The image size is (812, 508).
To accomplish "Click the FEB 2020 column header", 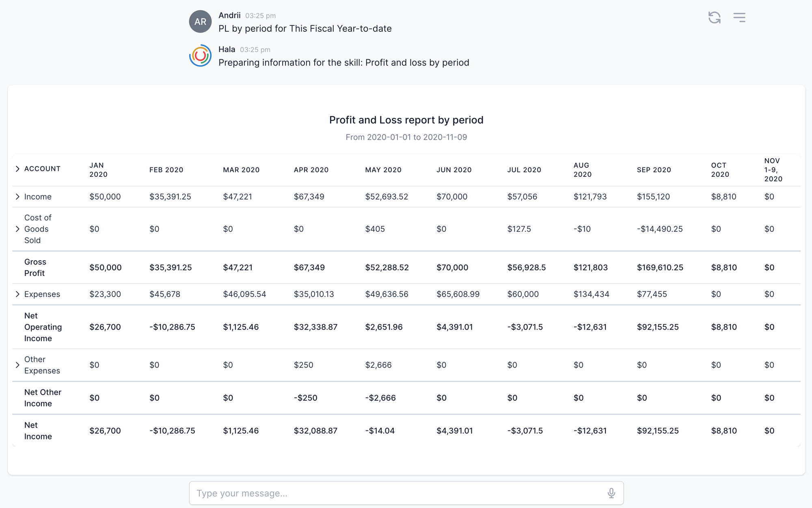I will 166,170.
